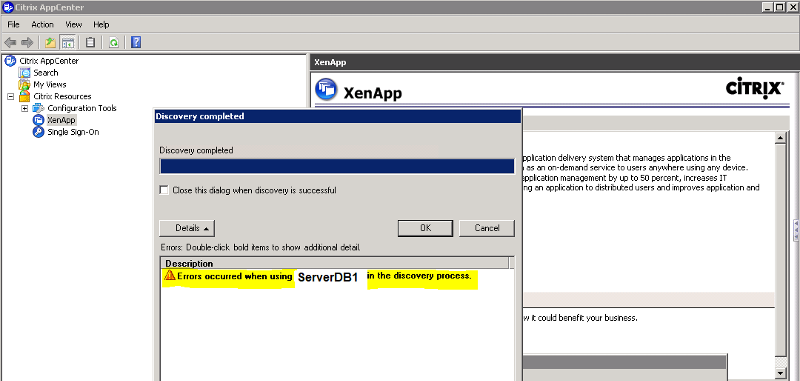Click the 'in the discovery process.' text

pos(419,276)
